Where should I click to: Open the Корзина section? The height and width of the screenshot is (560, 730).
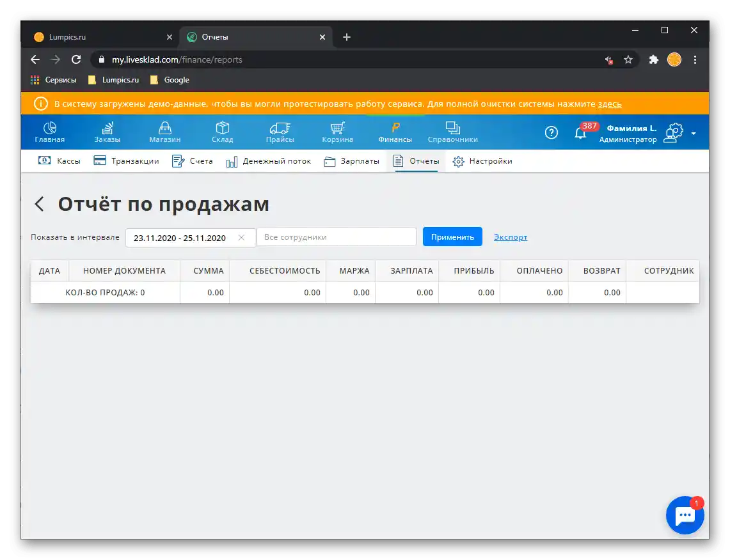coord(337,132)
